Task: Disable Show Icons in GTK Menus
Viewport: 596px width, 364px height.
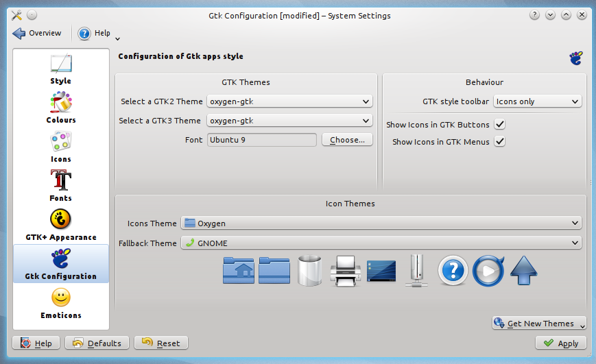Action: pyautogui.click(x=500, y=142)
